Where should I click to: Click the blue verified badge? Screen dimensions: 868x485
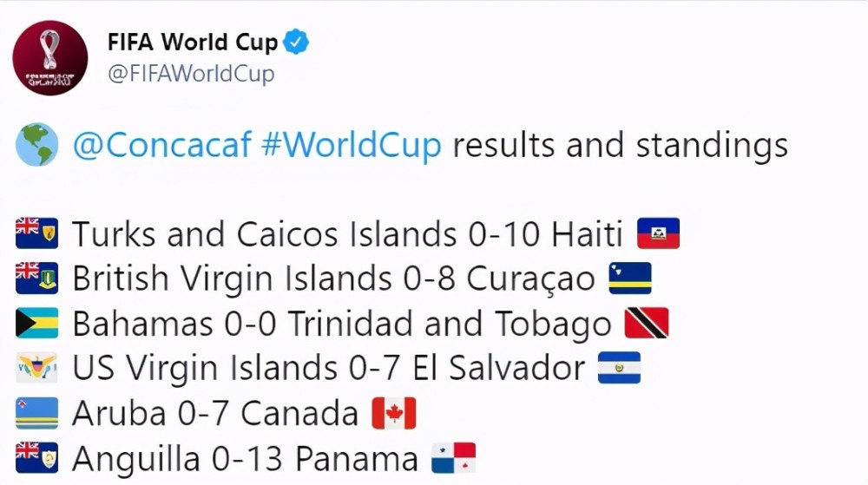click(296, 42)
